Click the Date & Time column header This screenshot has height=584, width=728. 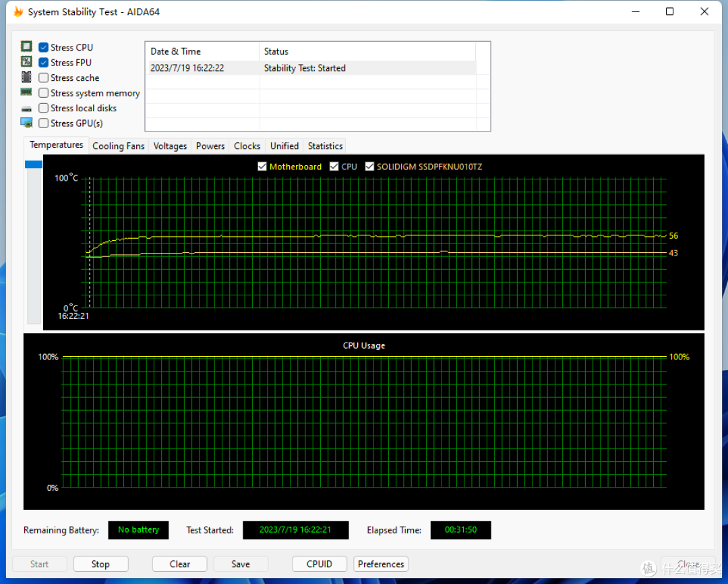[202, 51]
